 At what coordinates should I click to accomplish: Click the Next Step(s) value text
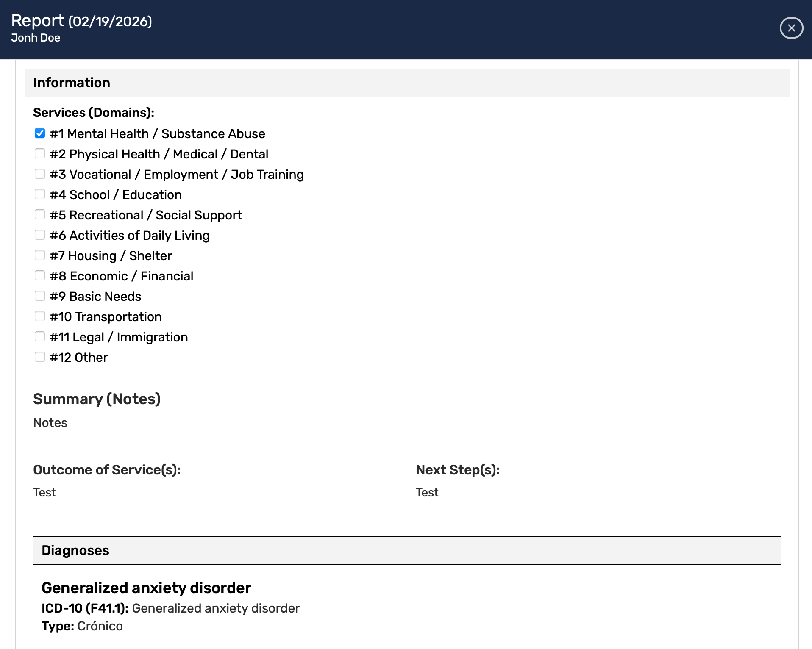coord(427,492)
